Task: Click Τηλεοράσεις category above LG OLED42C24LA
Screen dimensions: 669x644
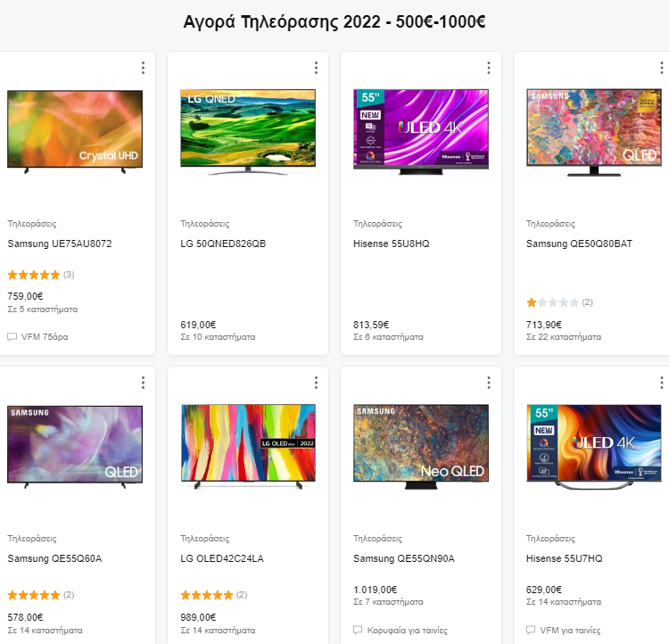Action: pos(205,539)
